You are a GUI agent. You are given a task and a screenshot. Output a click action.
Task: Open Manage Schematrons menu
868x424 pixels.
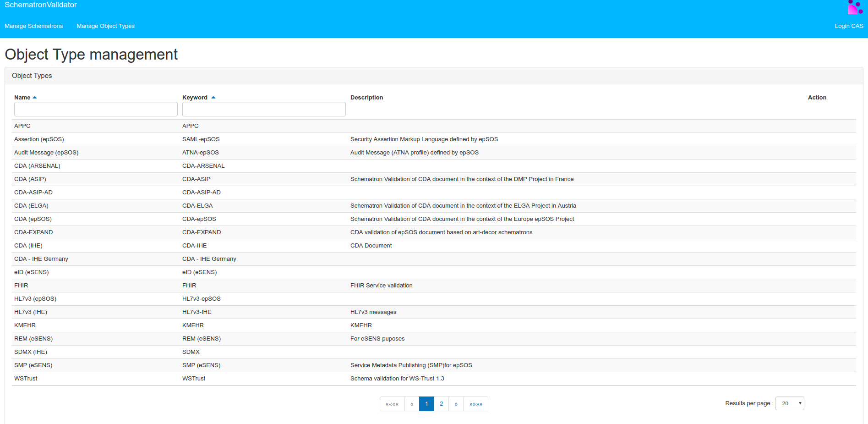click(x=34, y=26)
